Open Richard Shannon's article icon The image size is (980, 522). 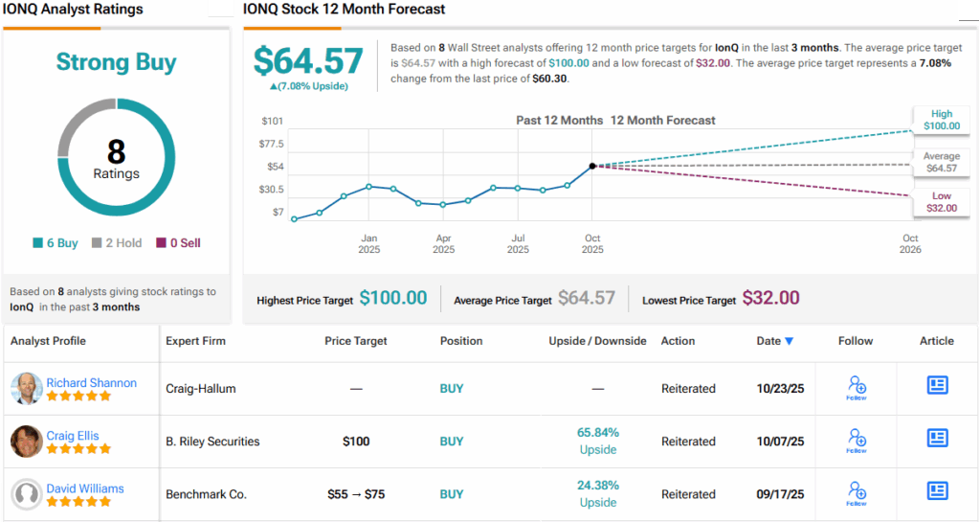(x=937, y=385)
